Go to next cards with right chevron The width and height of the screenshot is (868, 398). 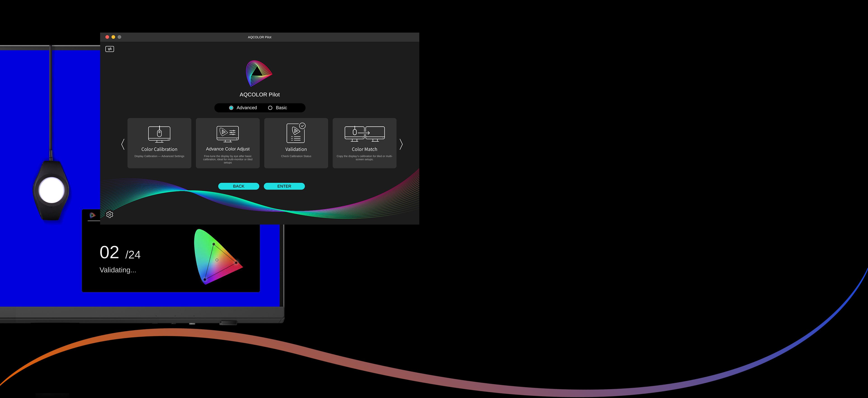[x=401, y=144]
